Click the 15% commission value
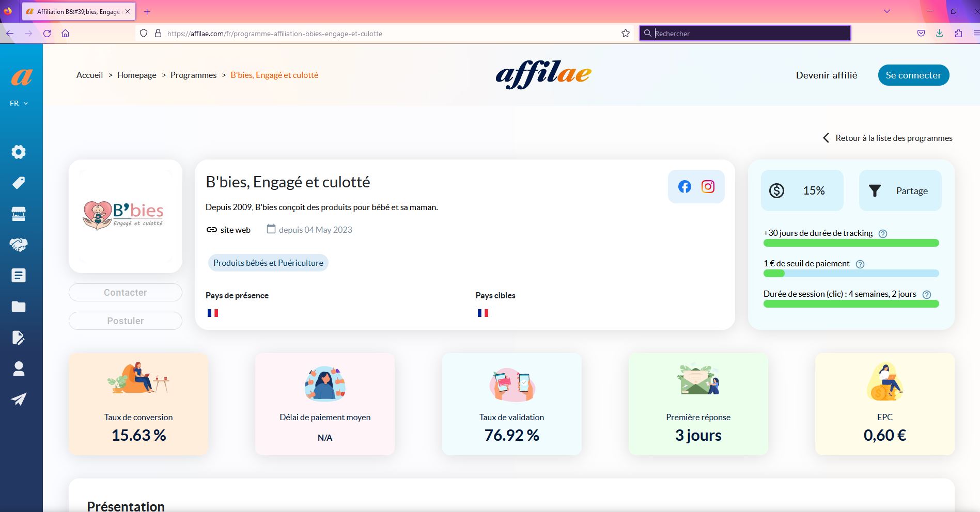 (814, 191)
